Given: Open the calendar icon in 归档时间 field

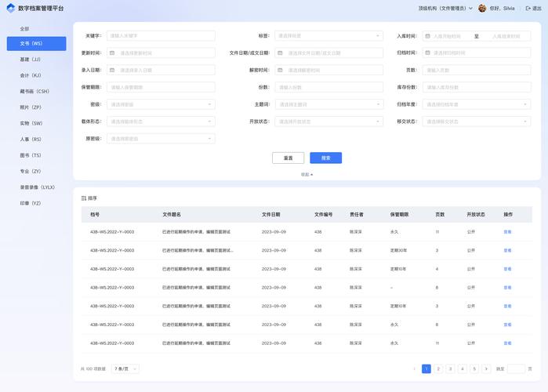Looking at the screenshot, I should point(427,53).
